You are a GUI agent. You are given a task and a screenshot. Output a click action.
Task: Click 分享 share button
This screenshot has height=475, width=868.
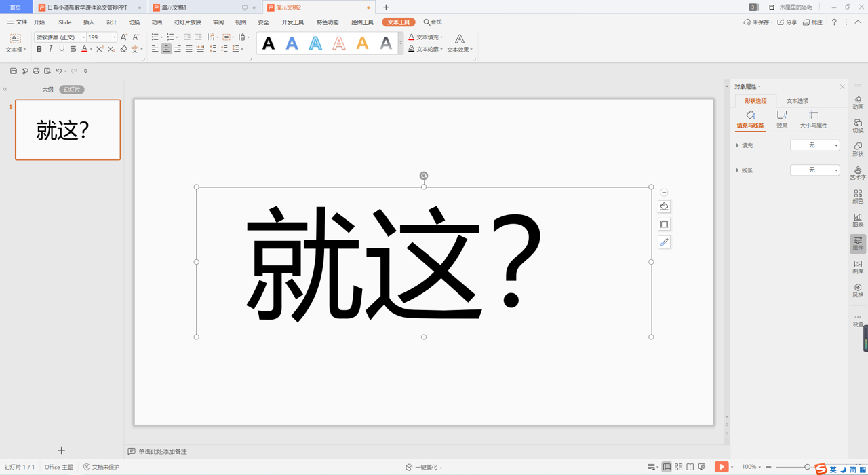click(x=787, y=22)
